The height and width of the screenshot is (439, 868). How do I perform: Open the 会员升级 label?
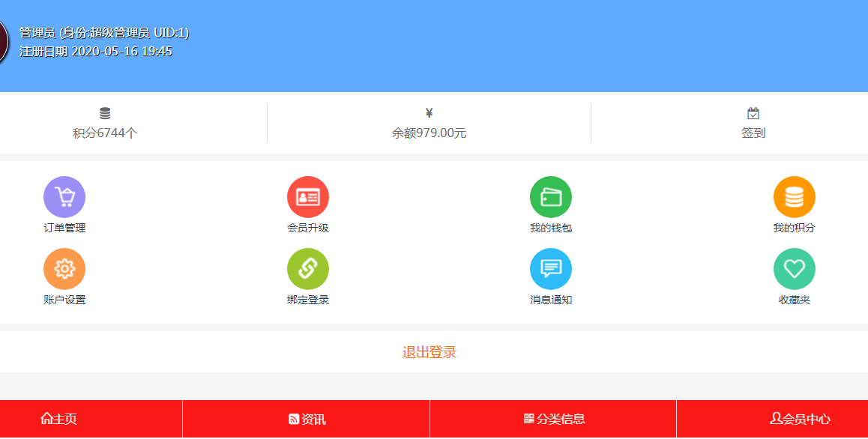point(308,228)
